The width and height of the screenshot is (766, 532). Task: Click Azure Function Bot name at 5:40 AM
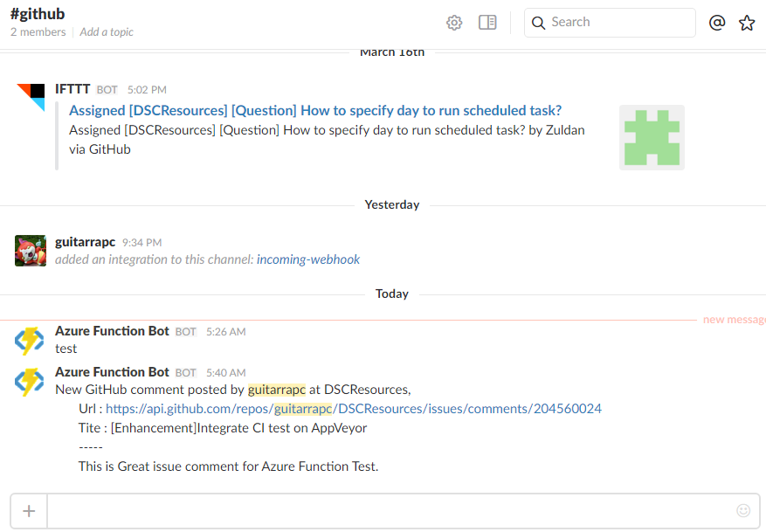(112, 372)
